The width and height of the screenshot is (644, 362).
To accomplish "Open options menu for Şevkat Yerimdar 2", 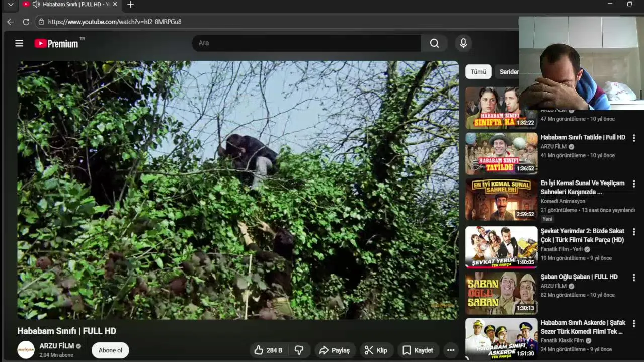I will tap(634, 232).
